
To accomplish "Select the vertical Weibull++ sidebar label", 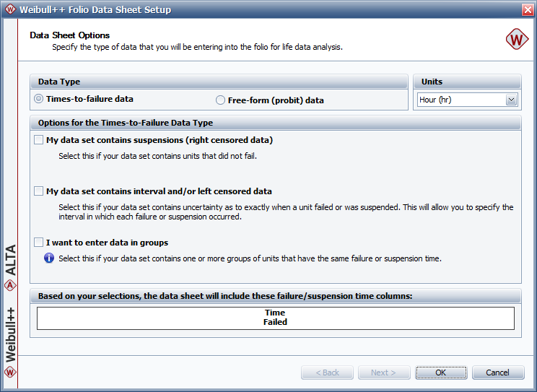I will coord(10,334).
